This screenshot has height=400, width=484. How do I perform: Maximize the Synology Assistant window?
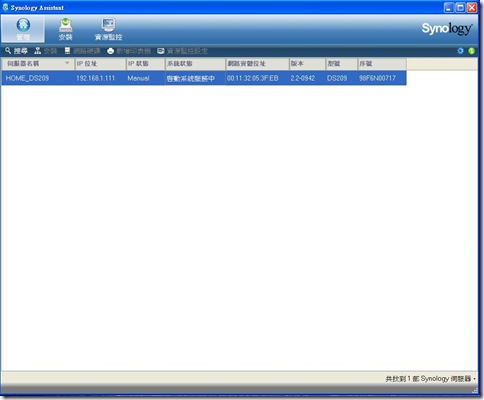[x=460, y=8]
